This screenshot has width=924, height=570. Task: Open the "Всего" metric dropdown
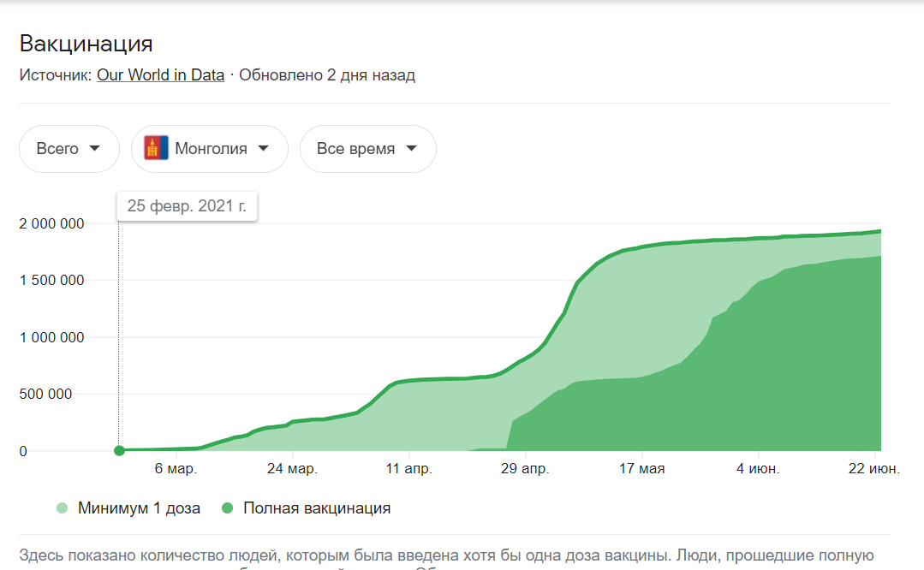69,148
